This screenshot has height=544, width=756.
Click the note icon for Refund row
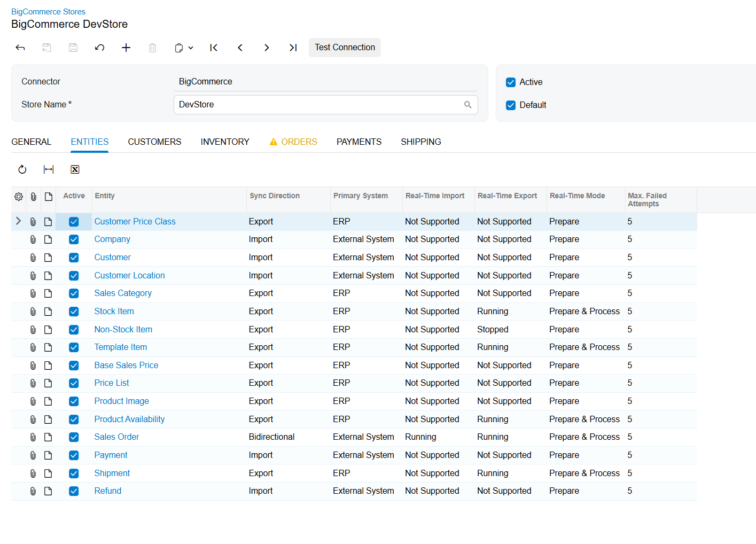[48, 491]
